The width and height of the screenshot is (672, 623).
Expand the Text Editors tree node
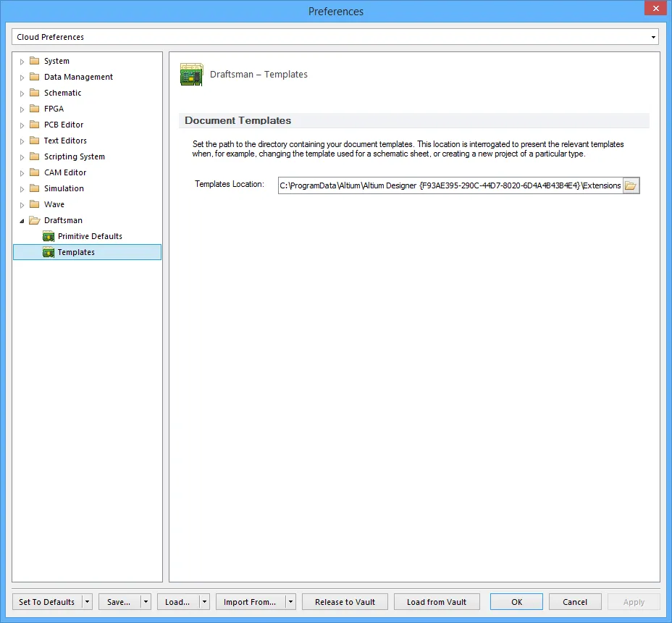pos(22,141)
